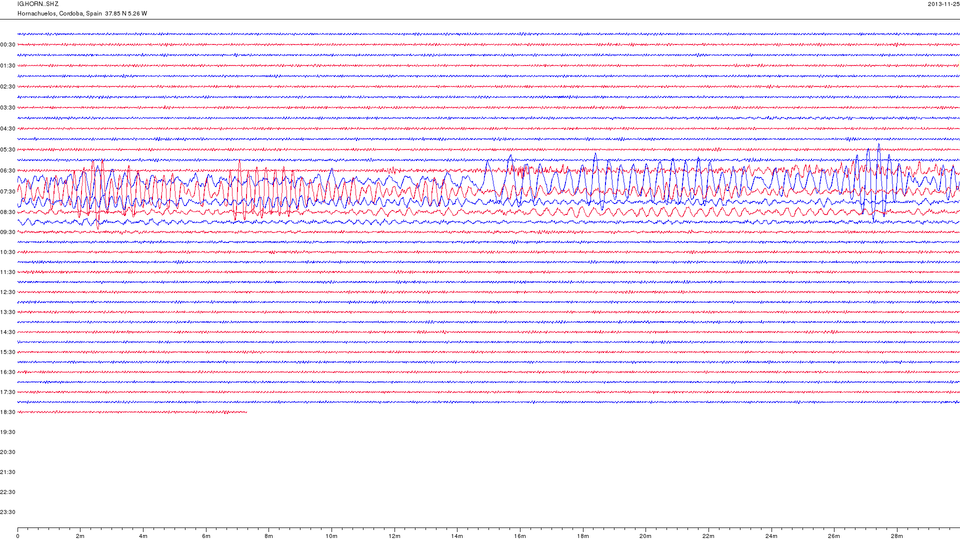The width and height of the screenshot is (960, 540).
Task: Select the 05:30 time label
Action: 8,149
